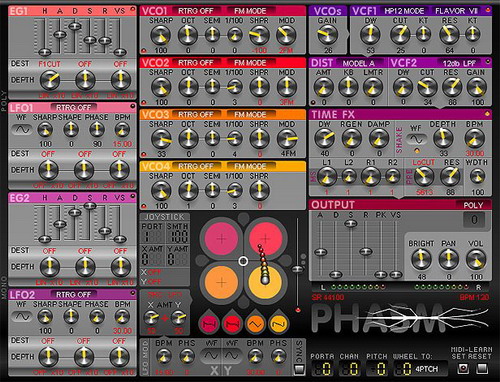
Task: Toggle the TIME FX enable LED
Action: 487,114
